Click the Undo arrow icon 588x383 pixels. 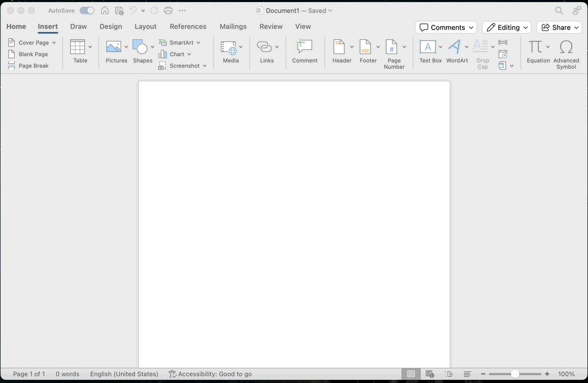[x=133, y=10]
